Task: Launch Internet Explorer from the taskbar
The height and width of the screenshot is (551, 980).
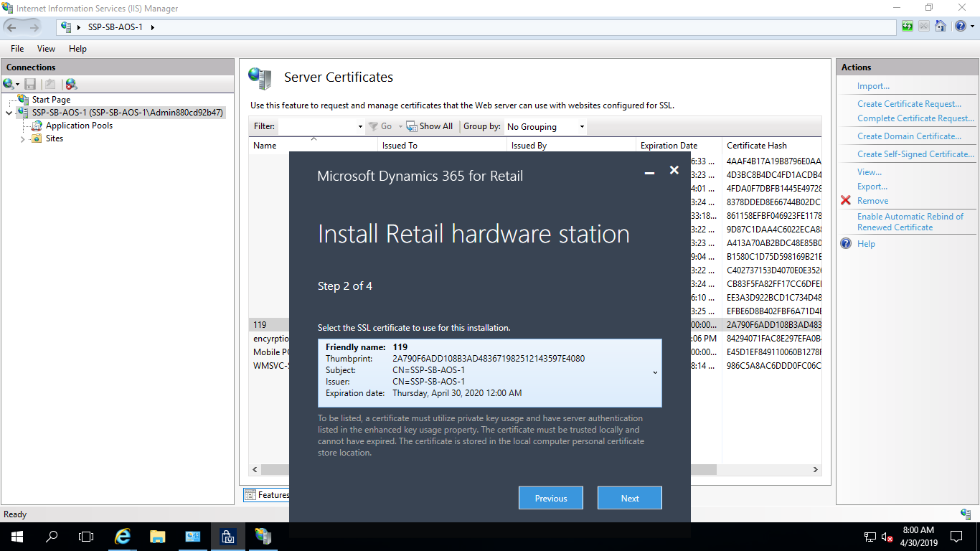Action: (x=123, y=537)
